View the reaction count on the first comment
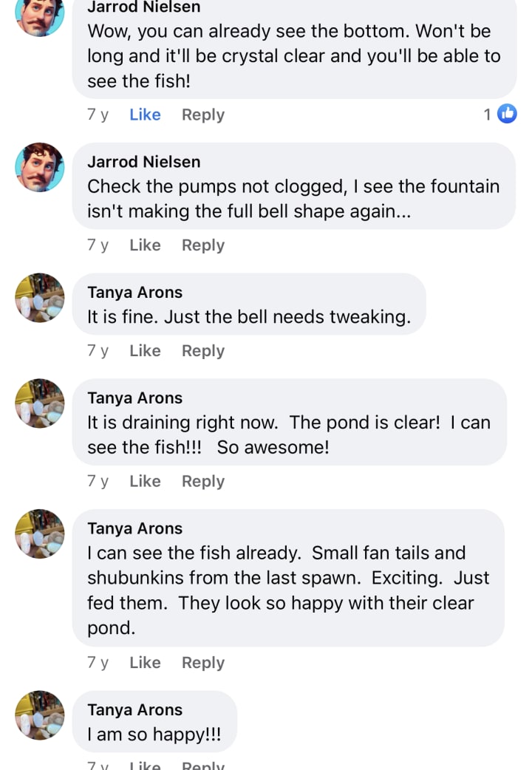 click(x=488, y=115)
